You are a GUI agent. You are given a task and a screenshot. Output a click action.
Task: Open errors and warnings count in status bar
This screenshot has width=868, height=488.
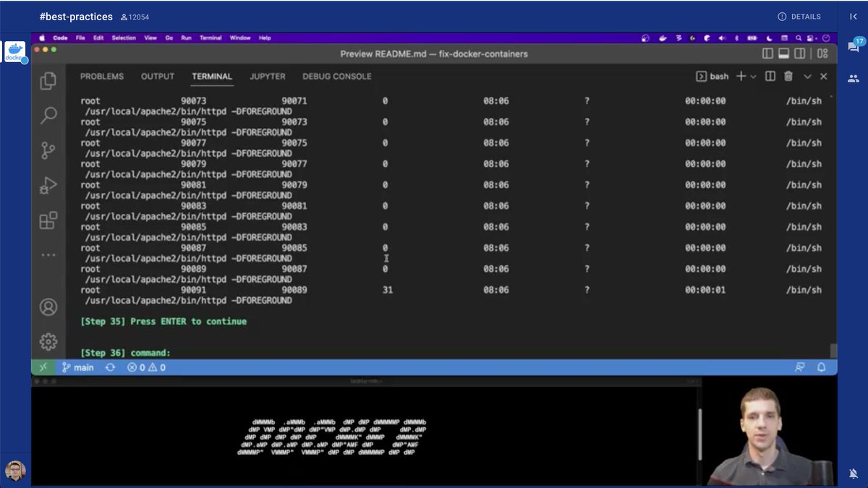coord(147,367)
